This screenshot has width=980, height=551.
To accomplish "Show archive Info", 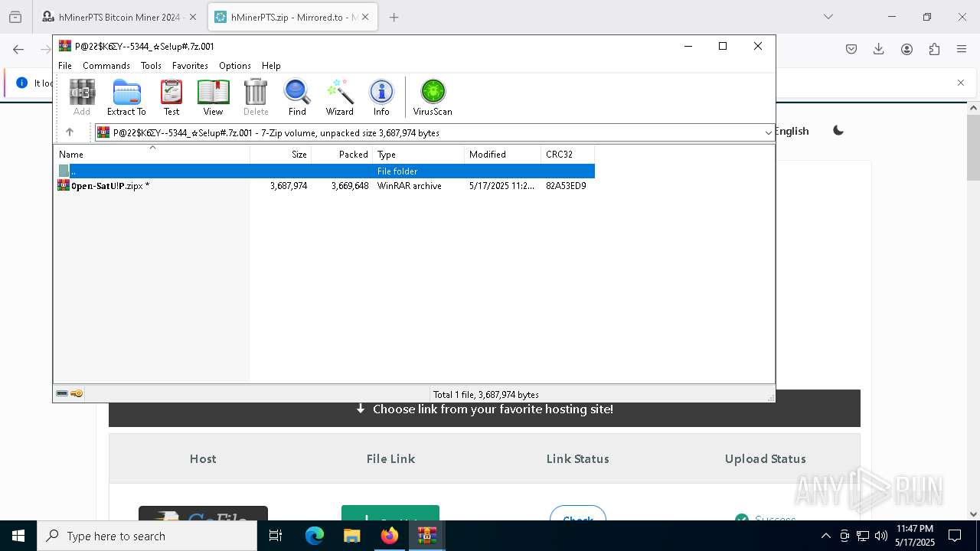I will click(x=381, y=97).
